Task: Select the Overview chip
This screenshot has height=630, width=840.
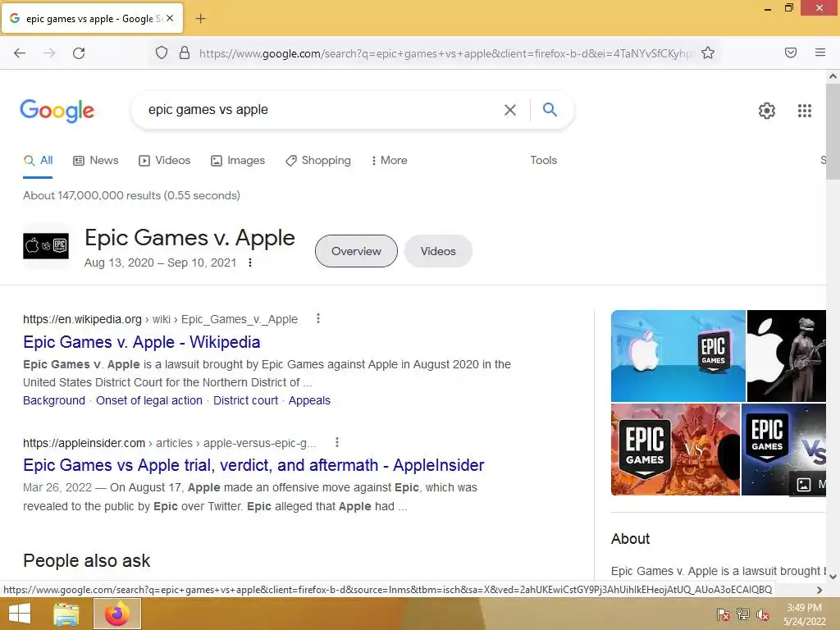Action: tap(356, 251)
